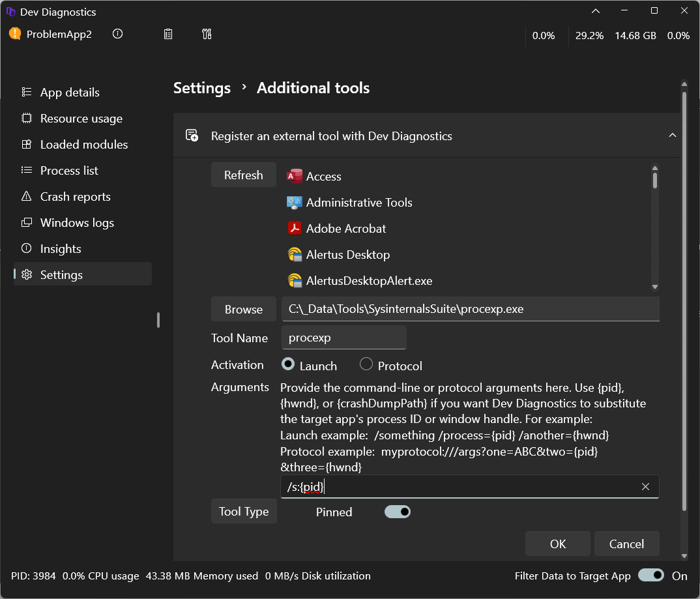
Task: Click the Insights info icon
Action: [x=27, y=248]
